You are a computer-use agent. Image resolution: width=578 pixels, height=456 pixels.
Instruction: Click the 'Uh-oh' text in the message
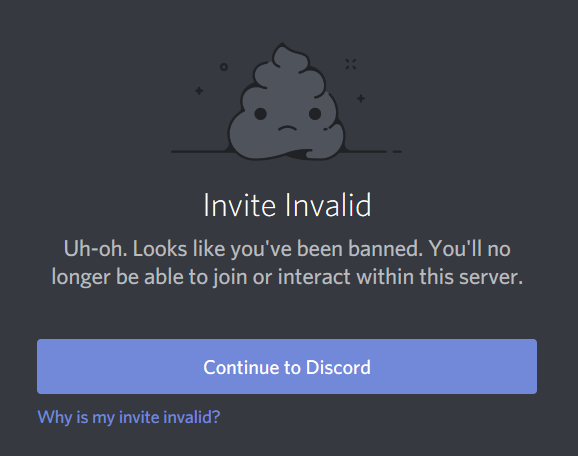pyautogui.click(x=95, y=249)
